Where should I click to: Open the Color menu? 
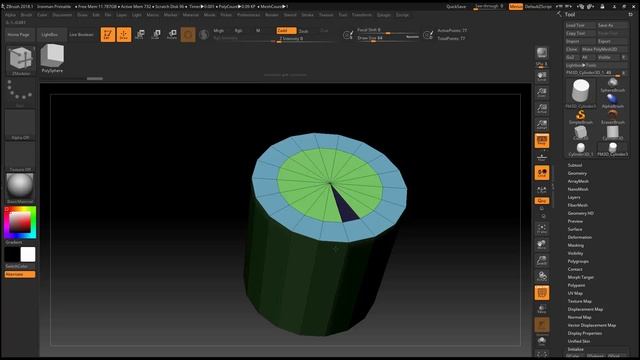tap(42, 15)
